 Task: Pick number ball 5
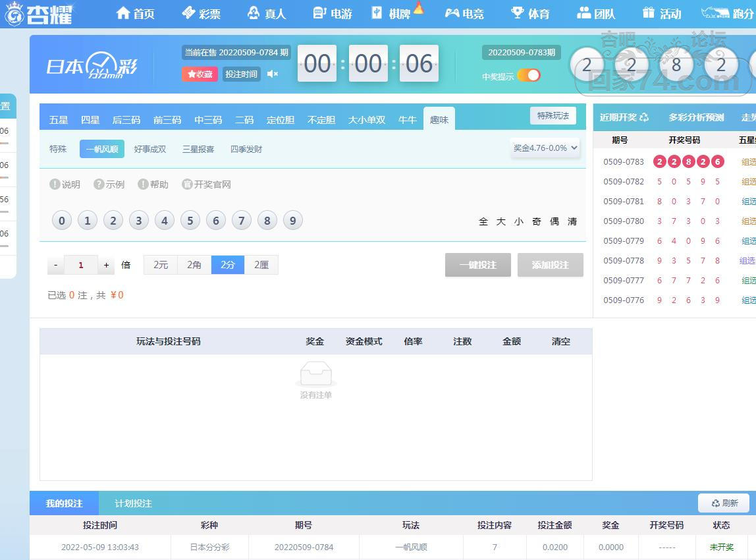(x=190, y=221)
